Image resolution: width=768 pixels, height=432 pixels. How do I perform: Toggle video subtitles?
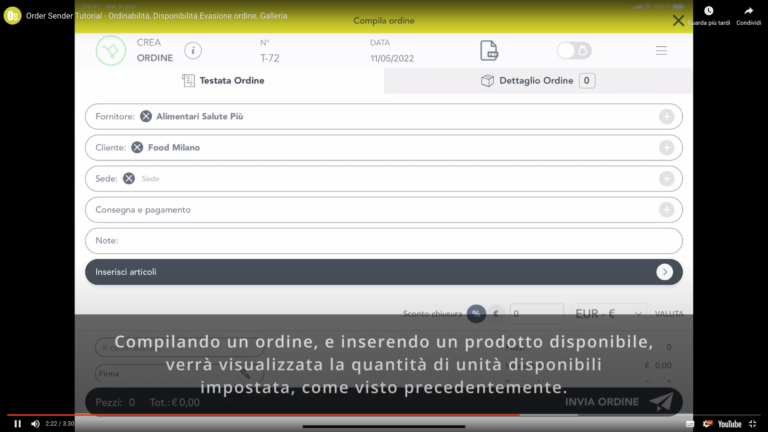690,424
